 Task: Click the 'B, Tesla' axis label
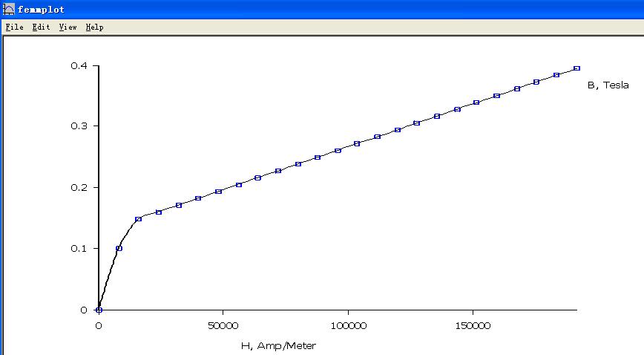click(608, 85)
